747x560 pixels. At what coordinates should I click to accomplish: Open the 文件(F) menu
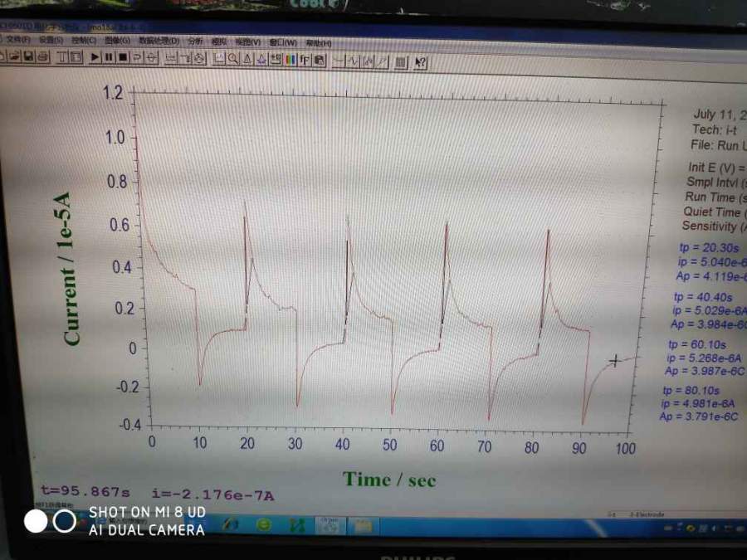click(18, 40)
